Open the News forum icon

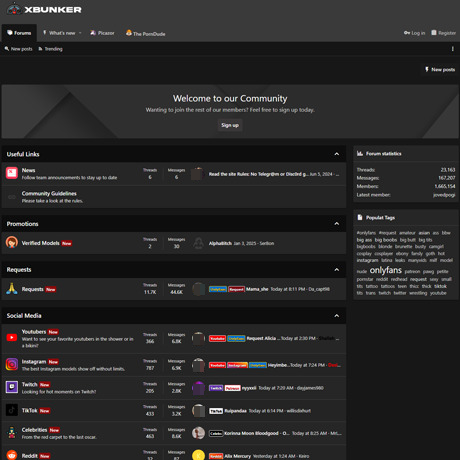click(12, 173)
